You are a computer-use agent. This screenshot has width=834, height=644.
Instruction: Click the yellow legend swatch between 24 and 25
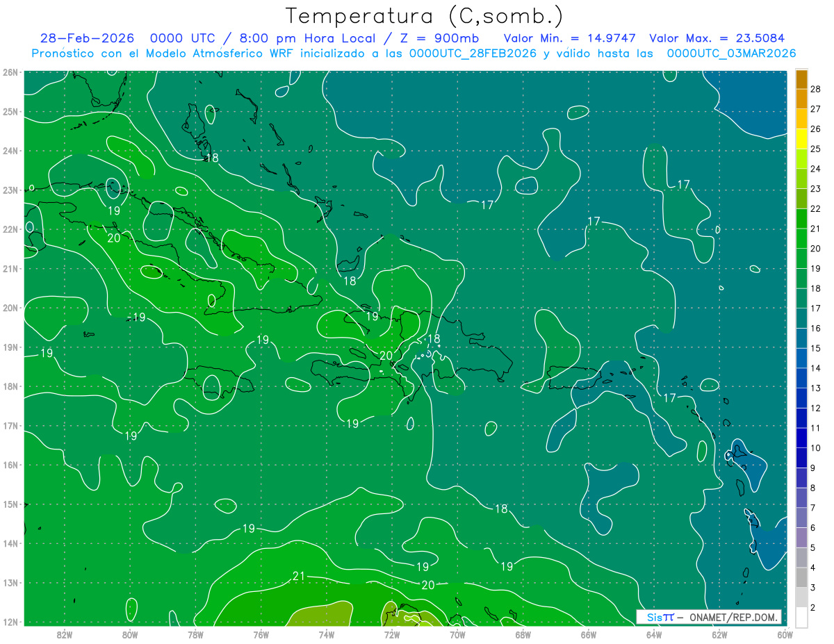801,159
